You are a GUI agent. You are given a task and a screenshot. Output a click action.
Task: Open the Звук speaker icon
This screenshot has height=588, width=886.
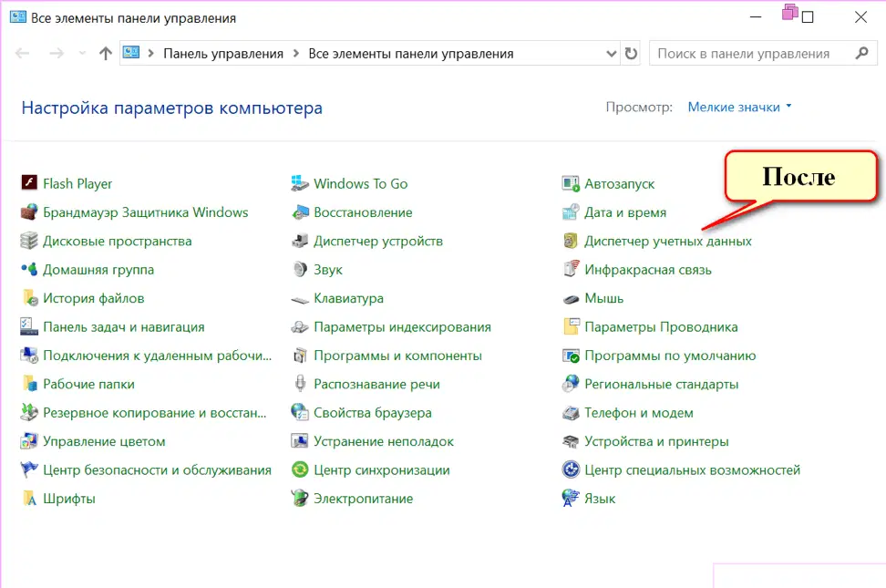(x=300, y=269)
